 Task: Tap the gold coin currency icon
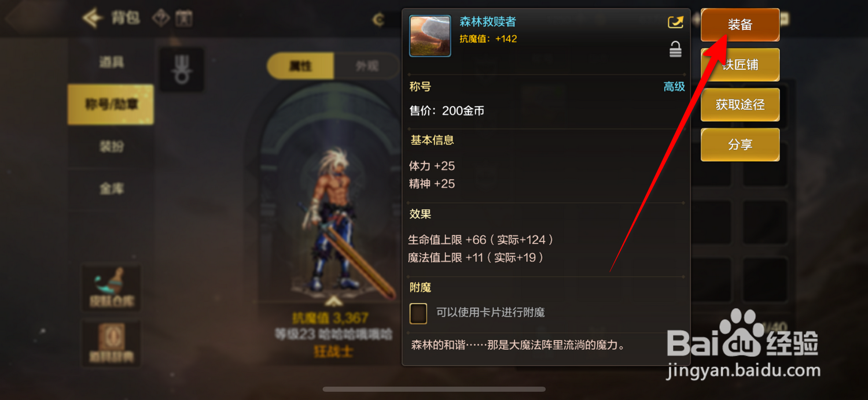379,20
